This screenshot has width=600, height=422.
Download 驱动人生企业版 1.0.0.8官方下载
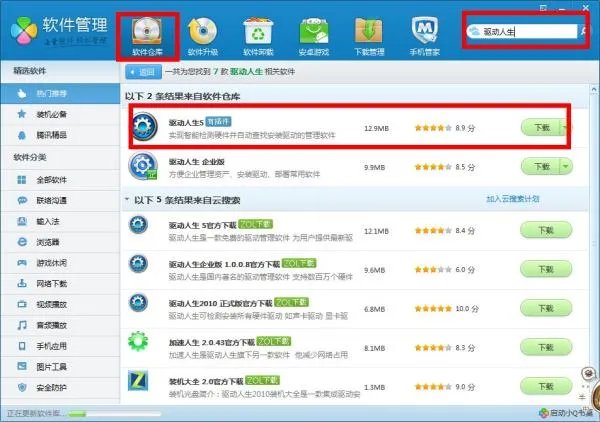tap(546, 269)
